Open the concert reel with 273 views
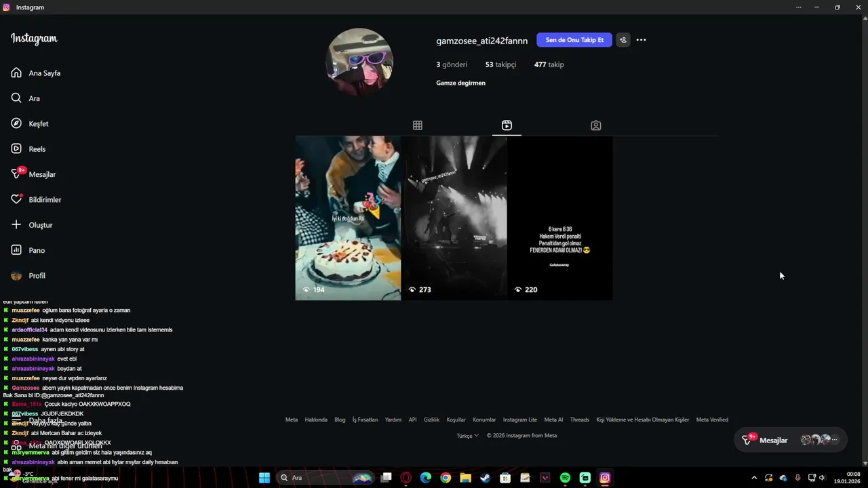Screen dimensions: 868x488 point(454,218)
